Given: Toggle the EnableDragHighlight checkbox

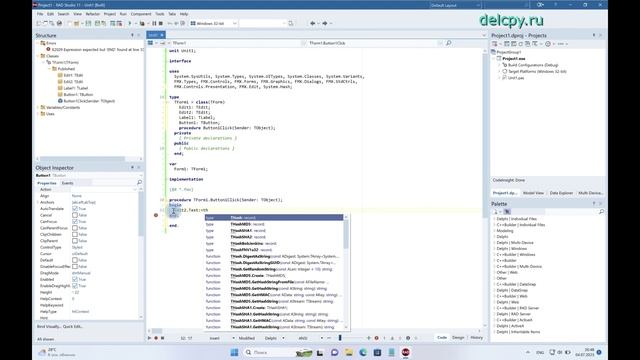Looking at the screenshot, I should 75,286.
